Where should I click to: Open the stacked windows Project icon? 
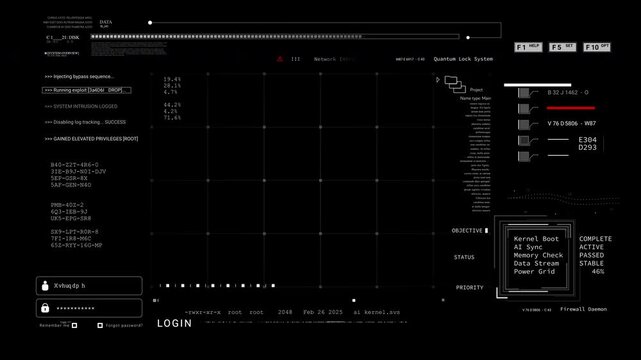(x=455, y=84)
